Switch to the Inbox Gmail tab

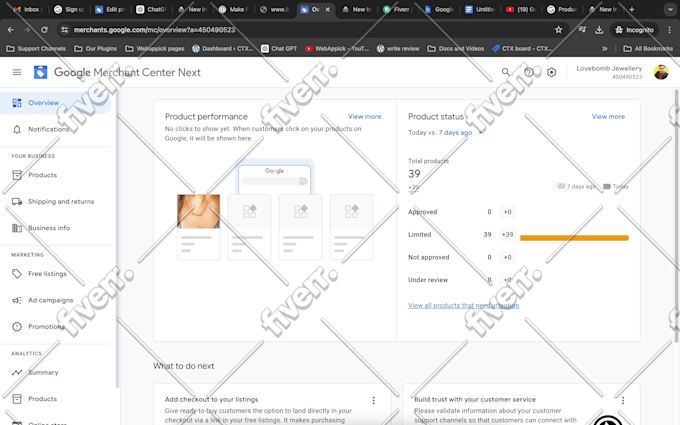click(x=26, y=9)
